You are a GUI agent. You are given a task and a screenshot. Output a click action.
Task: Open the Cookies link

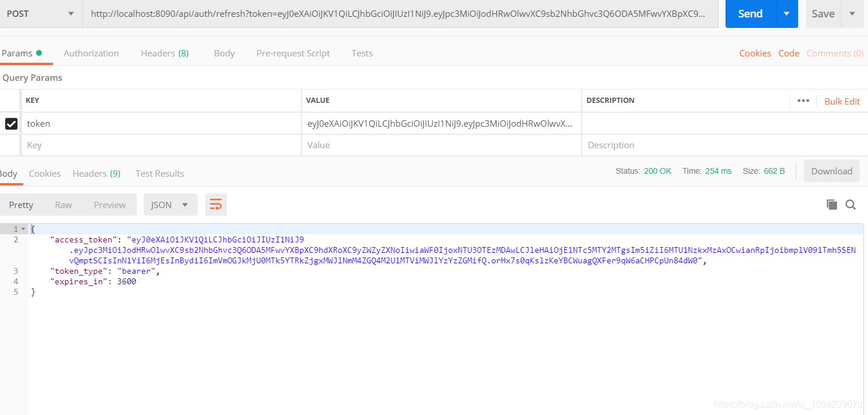[755, 53]
